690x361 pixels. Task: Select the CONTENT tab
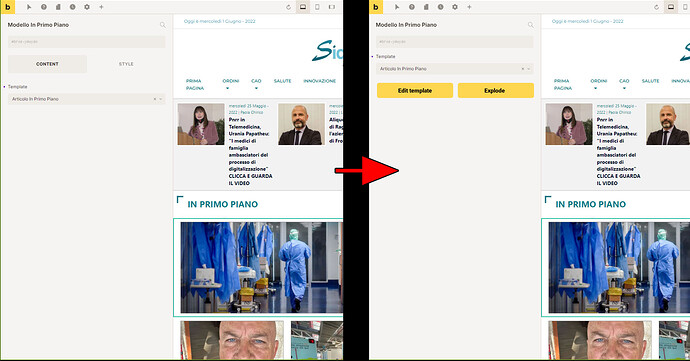pyautogui.click(x=47, y=64)
